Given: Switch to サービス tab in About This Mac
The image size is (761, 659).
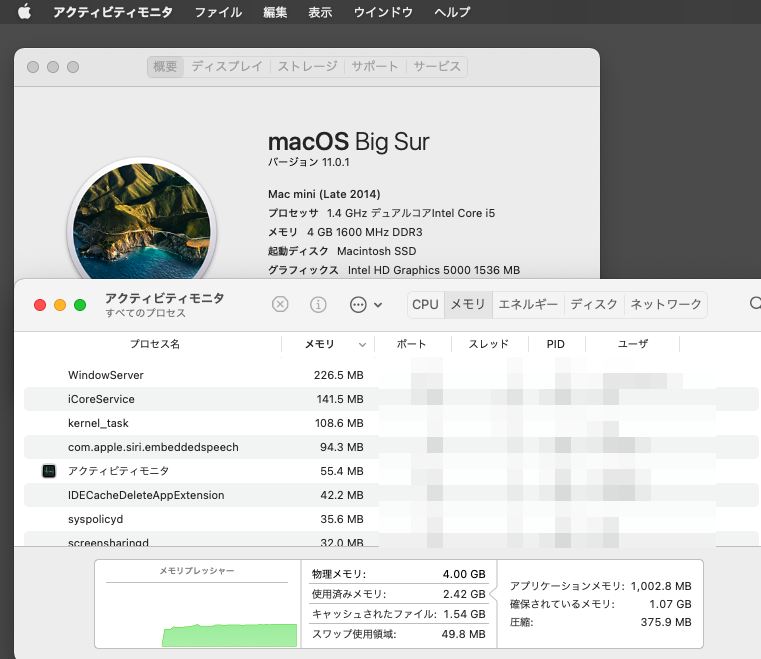Looking at the screenshot, I should click(437, 66).
